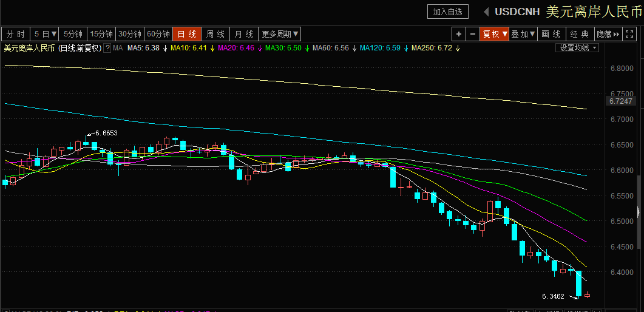This screenshot has width=644, height=312.
Task: Switch to the 周线 weekly tab
Action: 215,34
